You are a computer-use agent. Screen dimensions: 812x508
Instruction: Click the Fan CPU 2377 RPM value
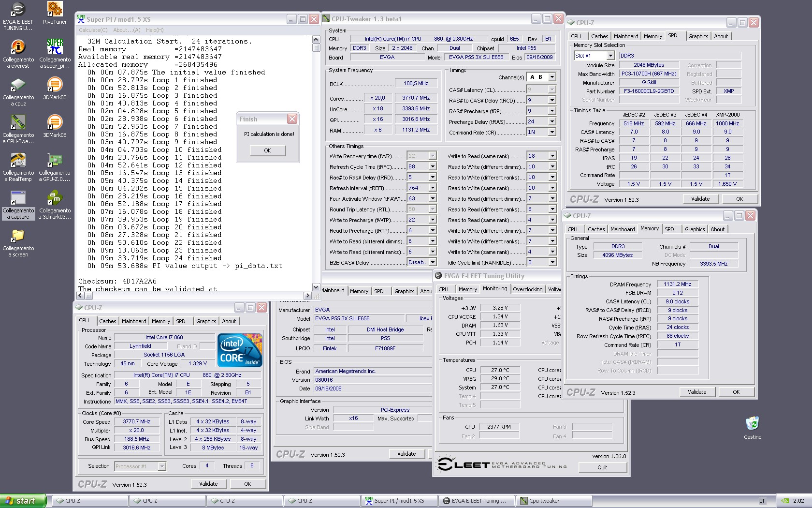point(499,427)
